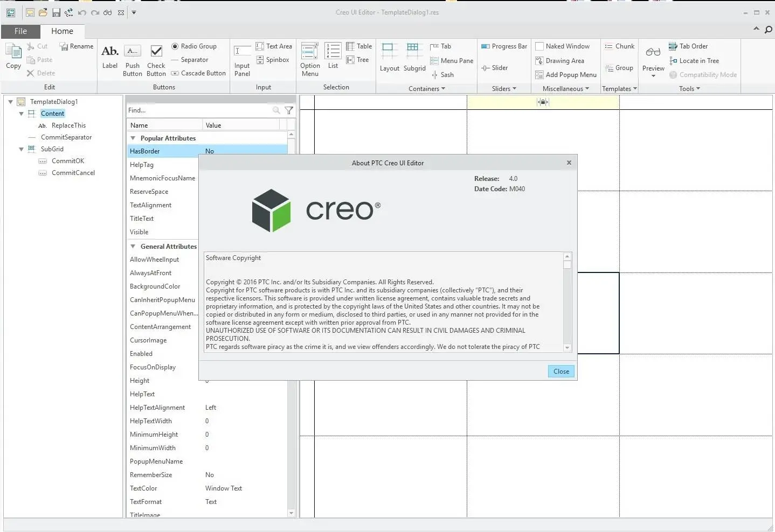Image resolution: width=775 pixels, height=532 pixels.
Task: Select ReplaceThis label in the tree
Action: [68, 125]
